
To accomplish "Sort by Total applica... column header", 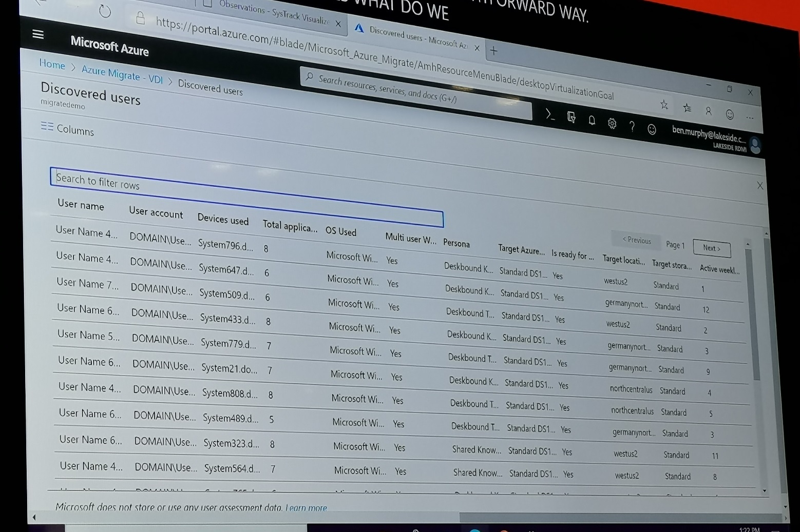I will (x=290, y=225).
